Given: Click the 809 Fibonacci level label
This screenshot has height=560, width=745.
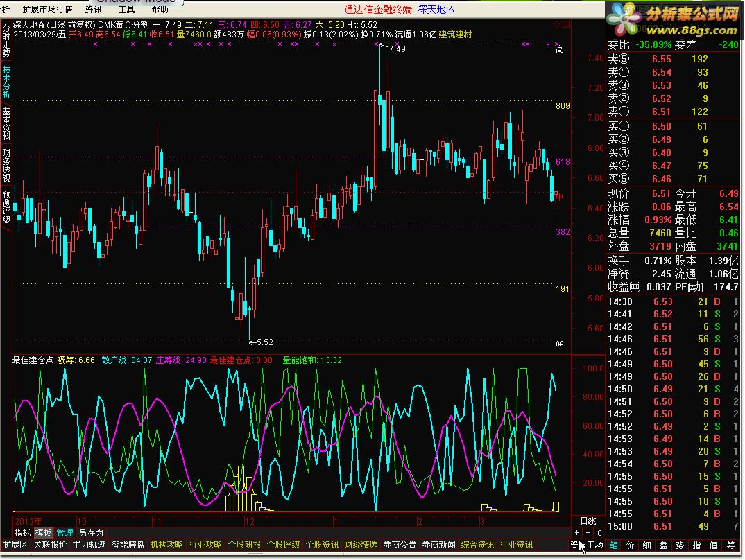Looking at the screenshot, I should tap(563, 105).
